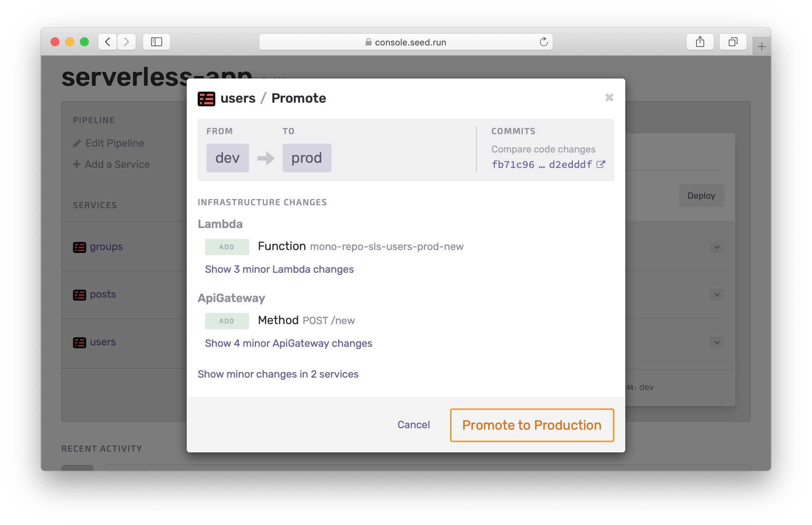The width and height of the screenshot is (812, 525).
Task: Click Safari share icon in toolbar
Action: pyautogui.click(x=700, y=42)
